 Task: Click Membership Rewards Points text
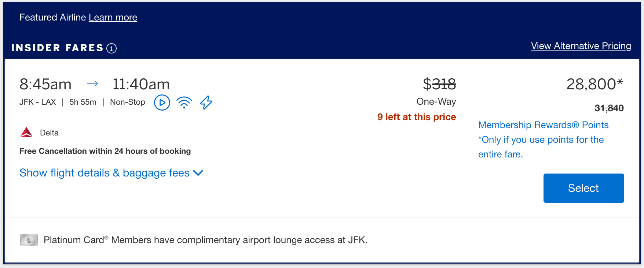(x=543, y=125)
